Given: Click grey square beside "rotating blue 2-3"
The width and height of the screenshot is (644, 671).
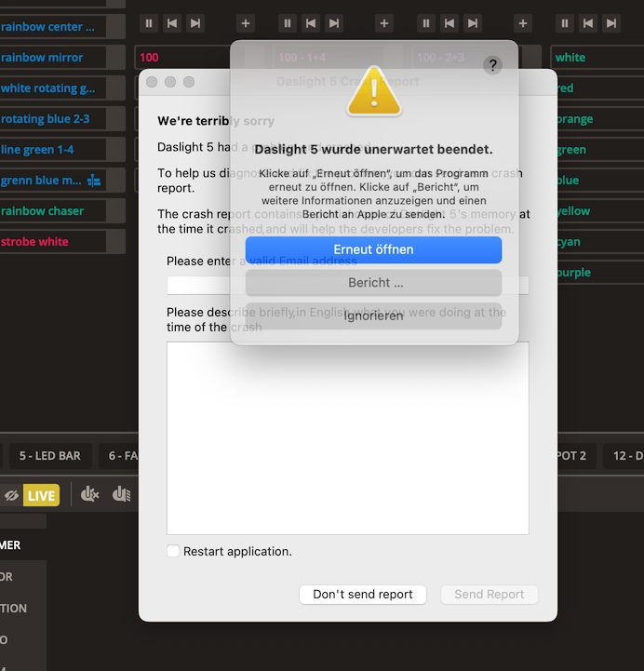Looking at the screenshot, I should point(115,119).
